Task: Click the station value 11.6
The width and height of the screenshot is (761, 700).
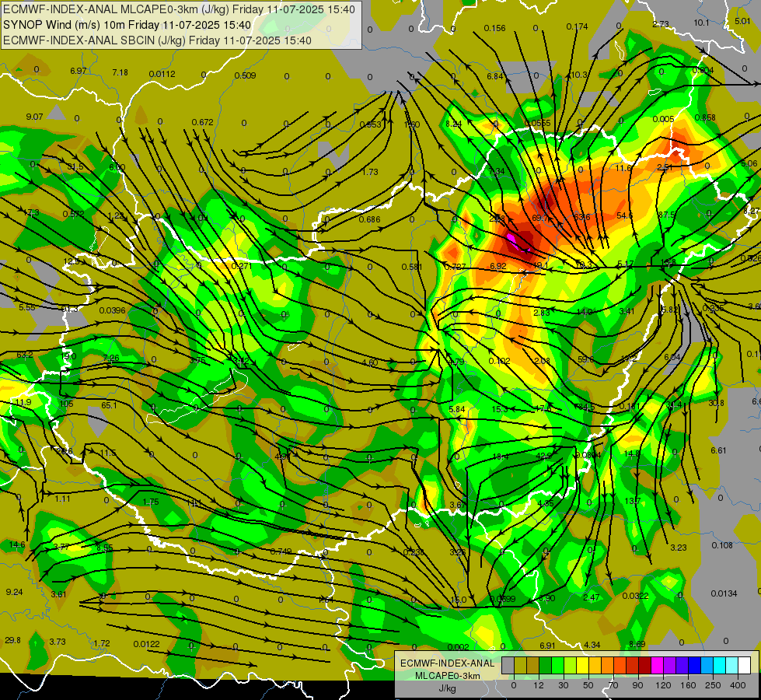Action: 623,168
